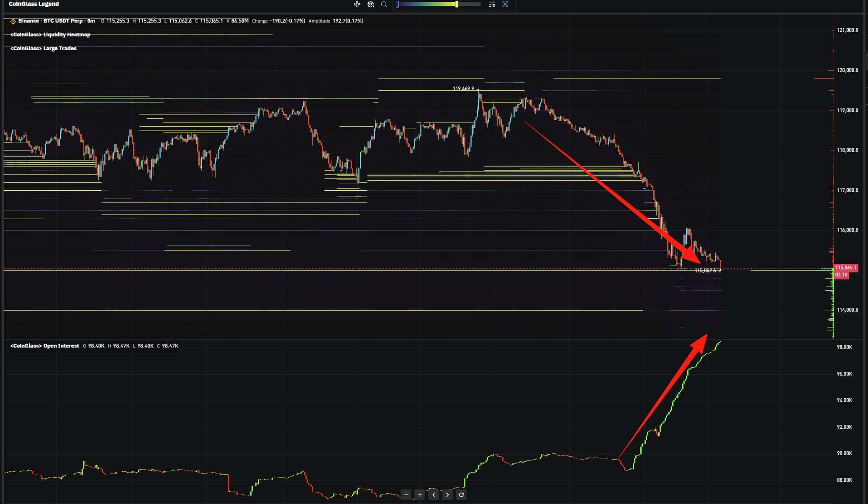868x504 pixels.
Task: Select the CoinGlass Open Interest indicator label
Action: (45, 346)
